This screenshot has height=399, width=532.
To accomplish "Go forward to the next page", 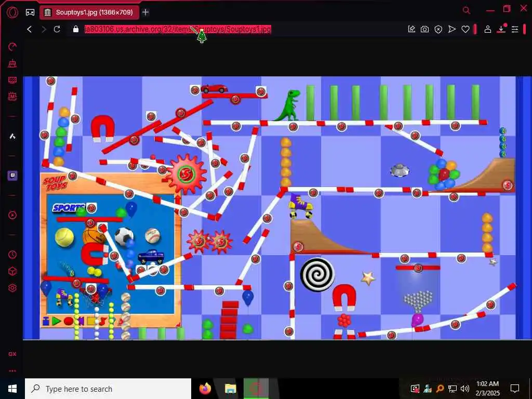I will tap(44, 29).
